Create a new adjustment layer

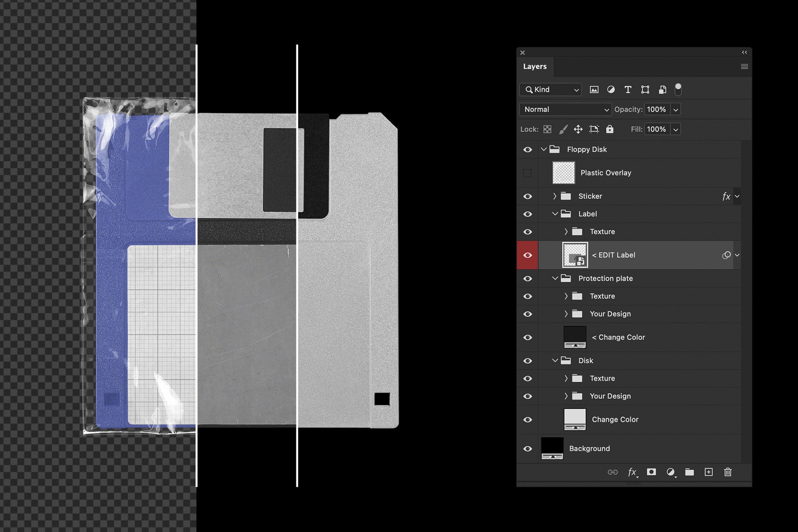(671, 472)
